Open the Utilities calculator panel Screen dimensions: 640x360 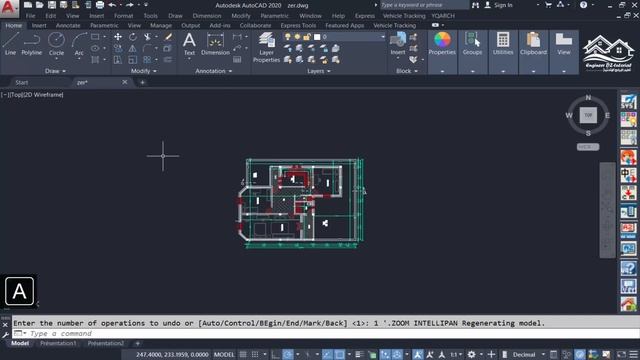(503, 44)
